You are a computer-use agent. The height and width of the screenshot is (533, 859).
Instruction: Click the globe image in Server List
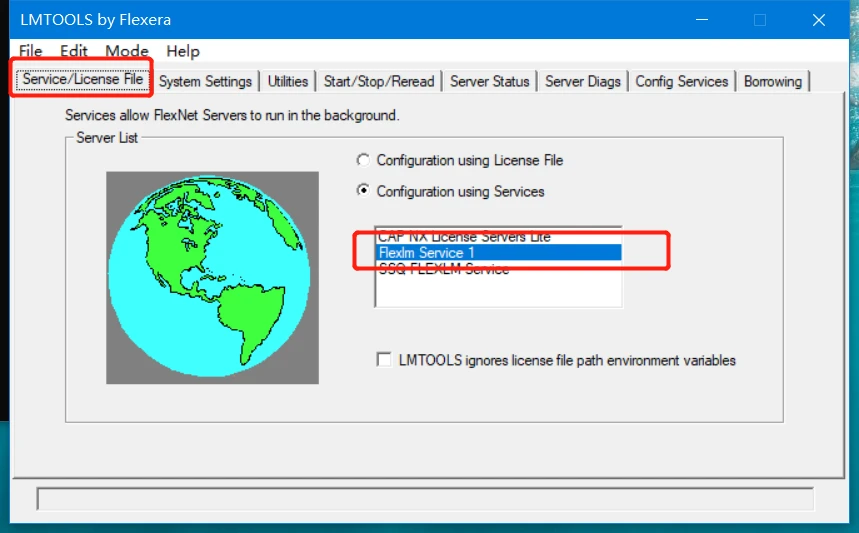coord(212,277)
